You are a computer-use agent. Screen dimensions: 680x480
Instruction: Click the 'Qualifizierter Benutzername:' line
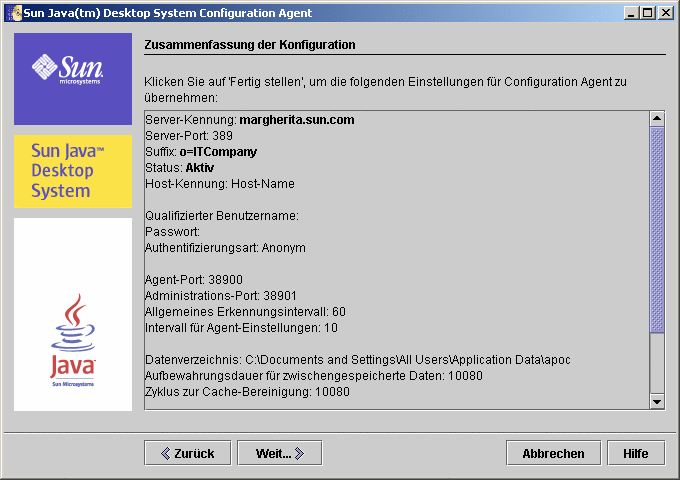[222, 216]
